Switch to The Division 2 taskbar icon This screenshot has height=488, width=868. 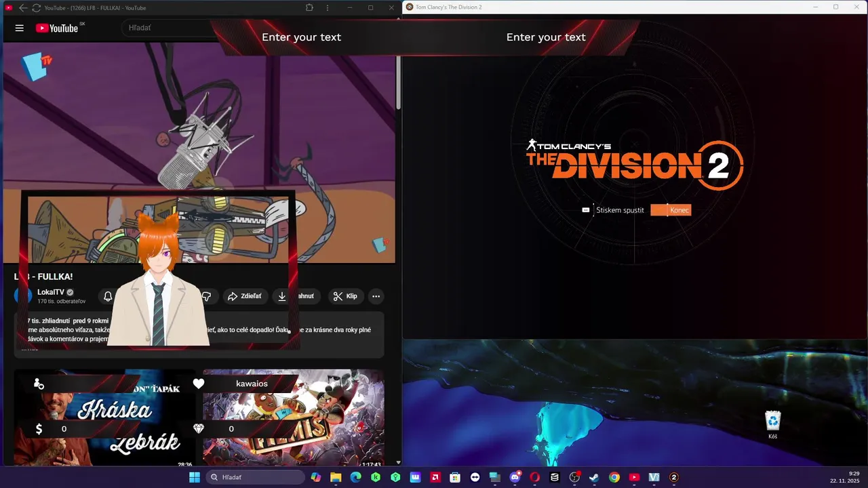[x=673, y=477]
